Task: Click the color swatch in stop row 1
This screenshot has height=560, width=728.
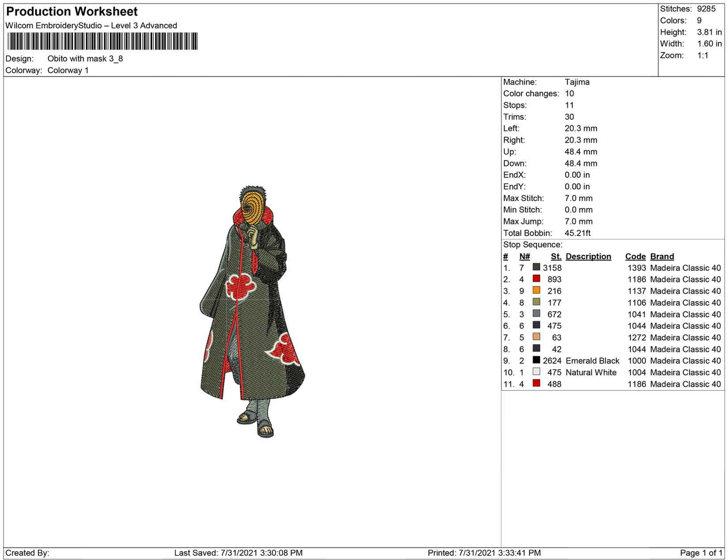Action: [x=536, y=267]
